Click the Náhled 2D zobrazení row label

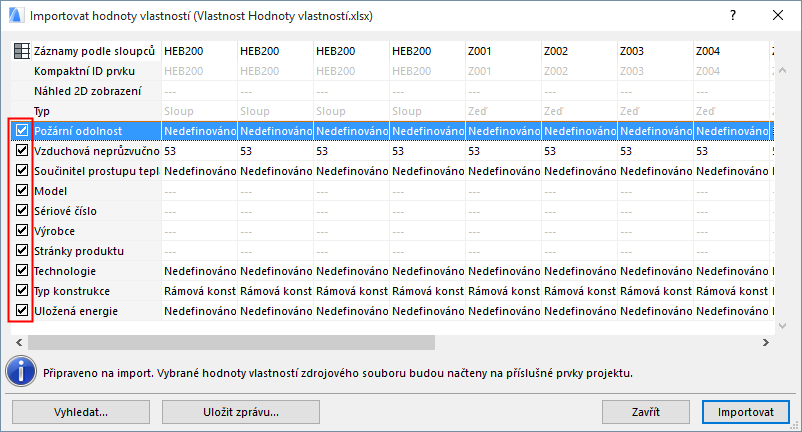coord(87,91)
